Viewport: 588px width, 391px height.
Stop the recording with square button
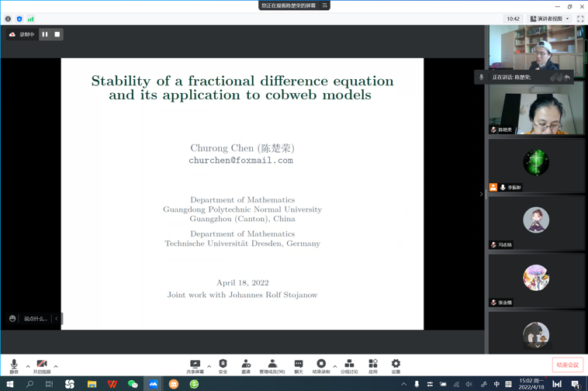tap(57, 34)
